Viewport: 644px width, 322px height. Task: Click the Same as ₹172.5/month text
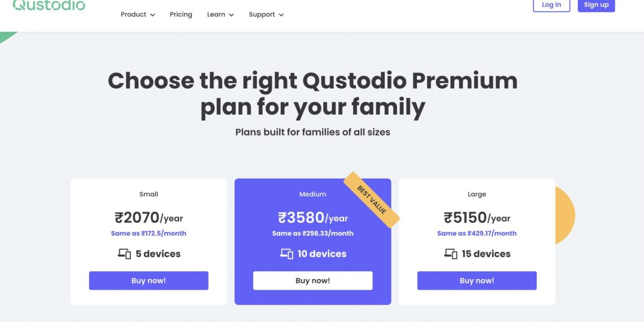coord(149,233)
